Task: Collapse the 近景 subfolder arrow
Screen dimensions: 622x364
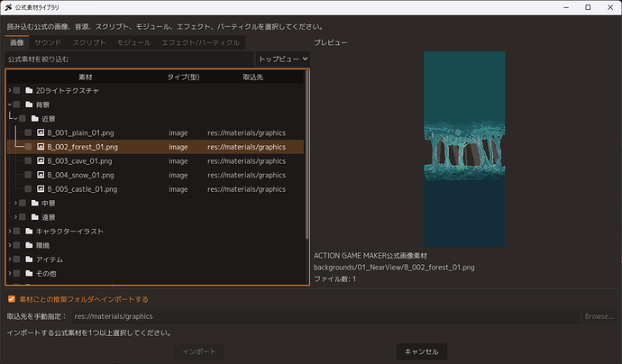Action: (x=15, y=119)
